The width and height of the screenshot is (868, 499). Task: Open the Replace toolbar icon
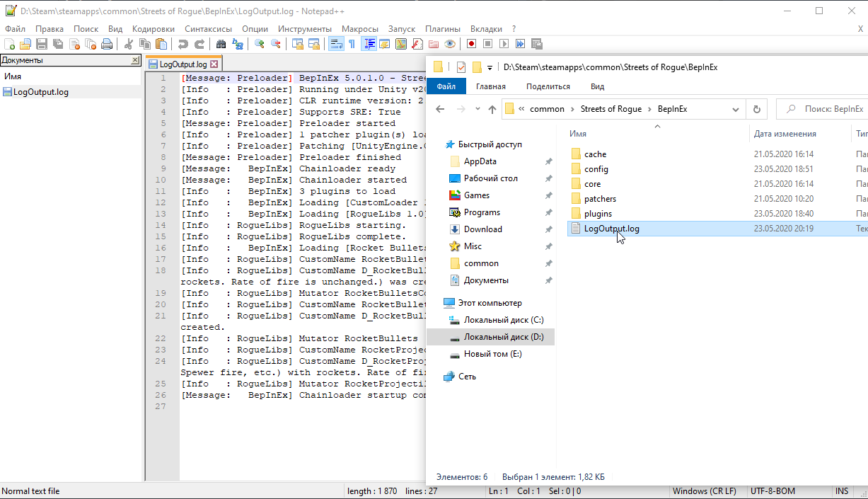click(238, 44)
